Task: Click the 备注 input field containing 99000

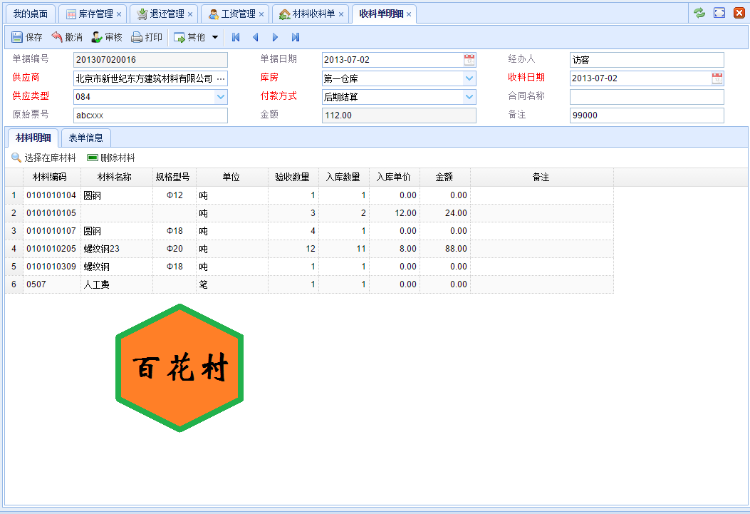Action: point(646,115)
